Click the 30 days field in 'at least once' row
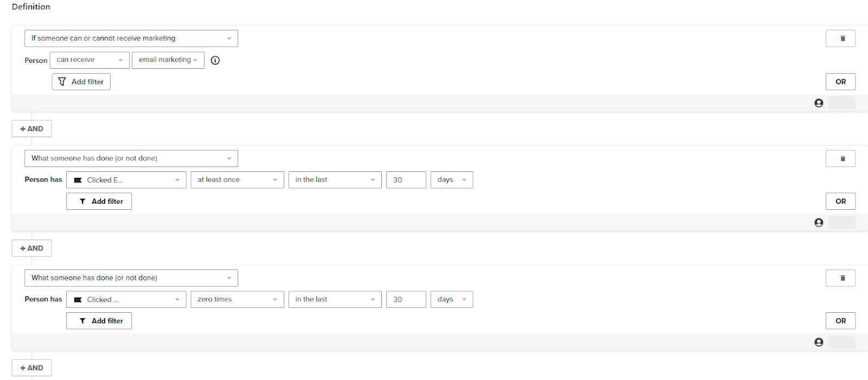Image resolution: width=868 pixels, height=380 pixels. click(x=406, y=180)
